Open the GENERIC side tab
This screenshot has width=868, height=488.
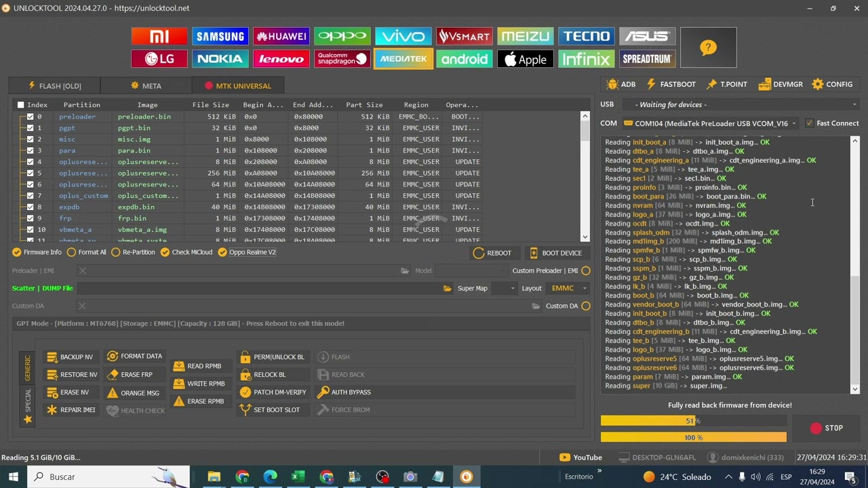(28, 367)
